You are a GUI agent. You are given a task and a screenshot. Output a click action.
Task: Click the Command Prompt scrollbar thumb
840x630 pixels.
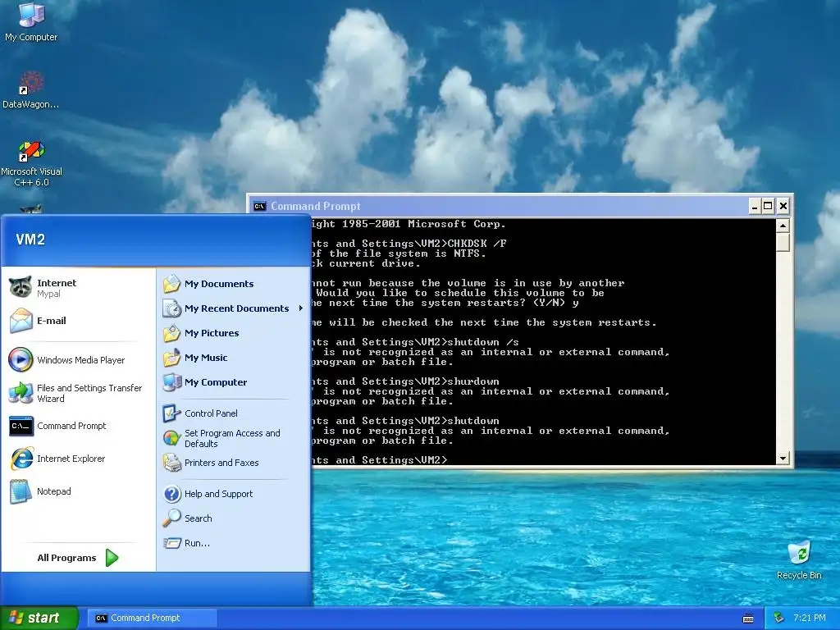pyautogui.click(x=783, y=242)
